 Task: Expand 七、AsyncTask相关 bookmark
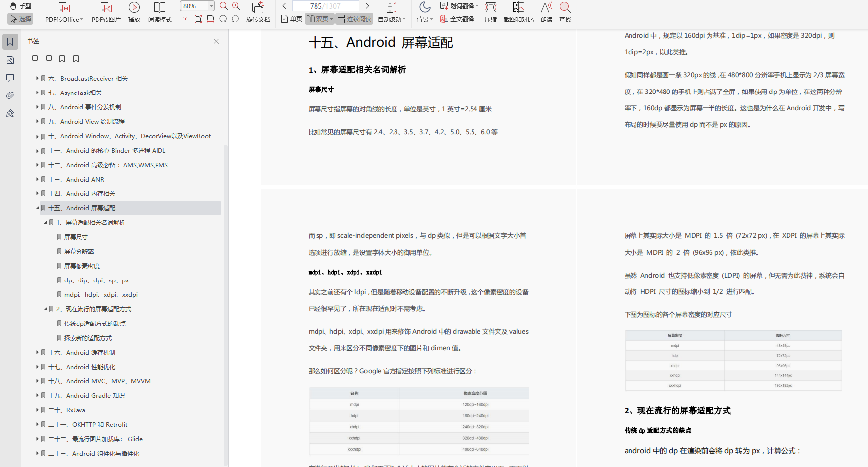(x=37, y=93)
